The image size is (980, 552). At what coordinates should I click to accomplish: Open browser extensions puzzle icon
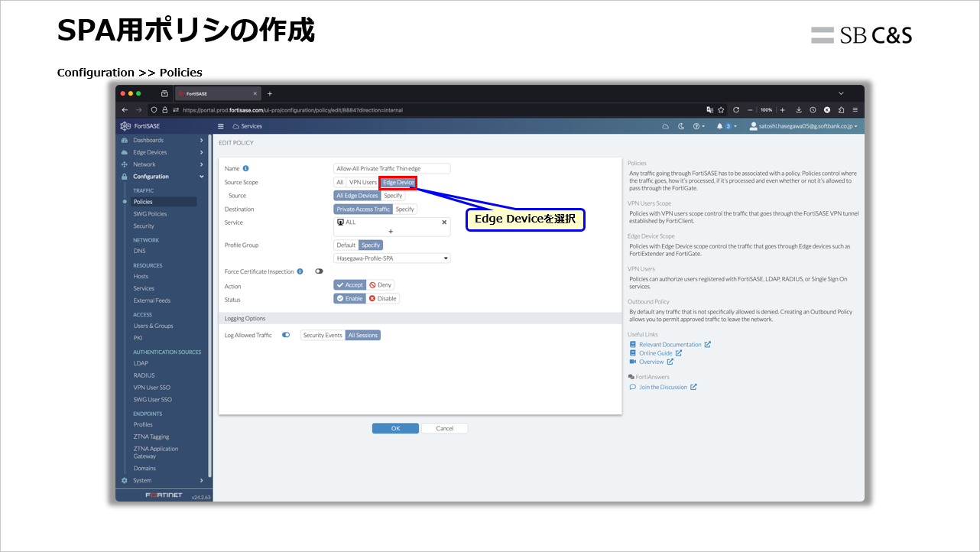[x=841, y=109]
